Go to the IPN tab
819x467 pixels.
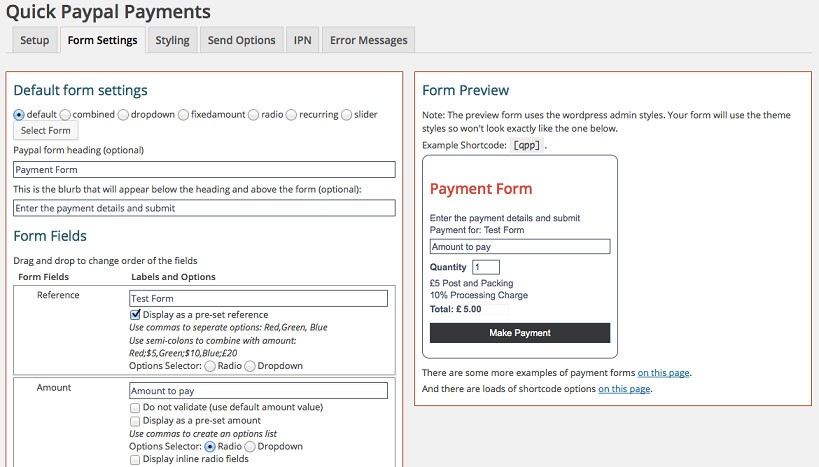pyautogui.click(x=302, y=40)
